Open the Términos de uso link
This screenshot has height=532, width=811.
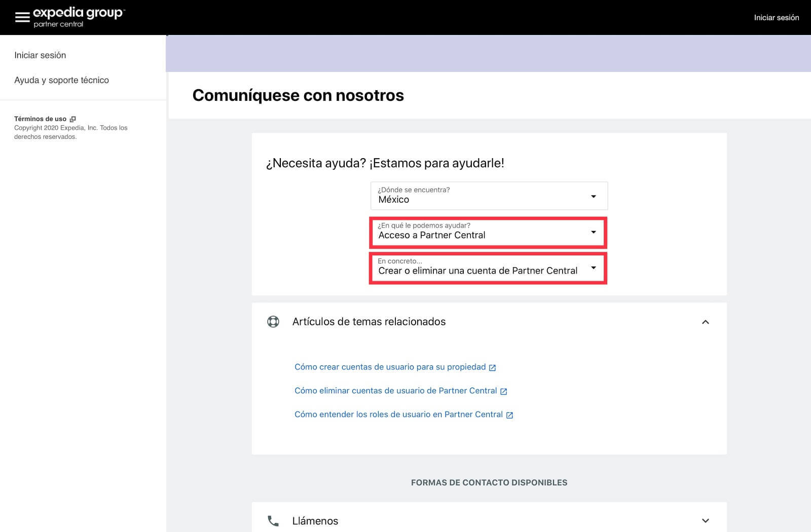pos(41,119)
